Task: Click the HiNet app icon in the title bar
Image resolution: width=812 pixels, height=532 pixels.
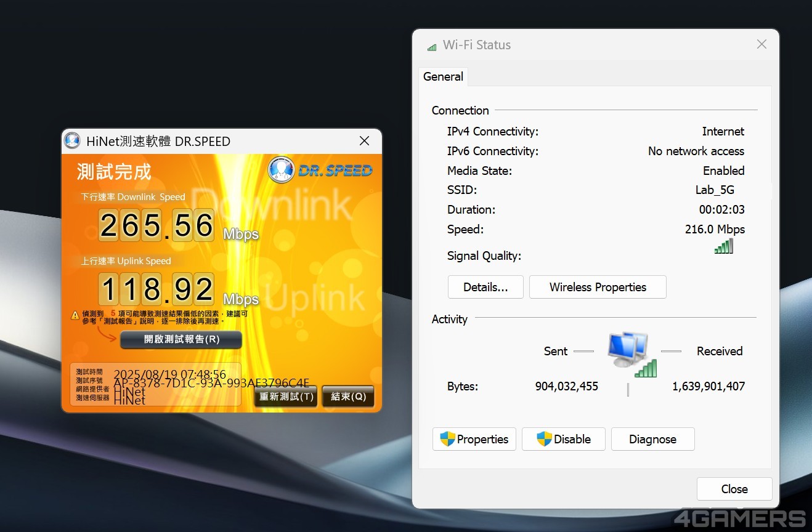Action: (x=72, y=141)
